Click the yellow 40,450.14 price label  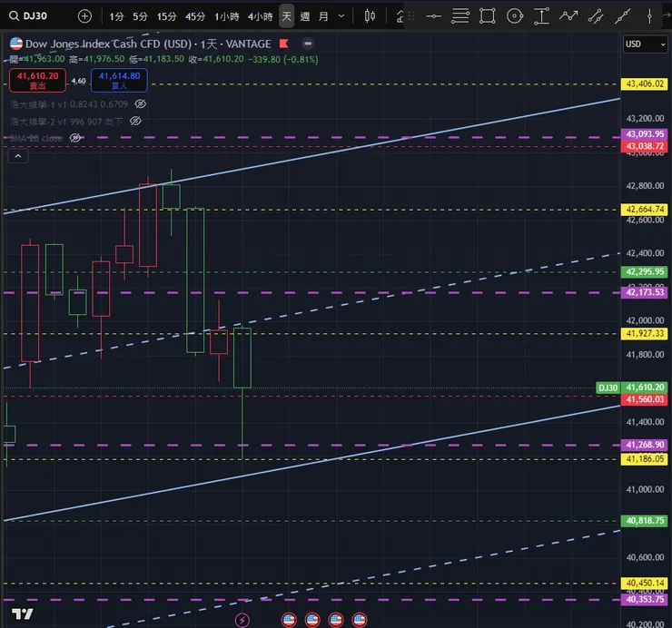pos(645,583)
